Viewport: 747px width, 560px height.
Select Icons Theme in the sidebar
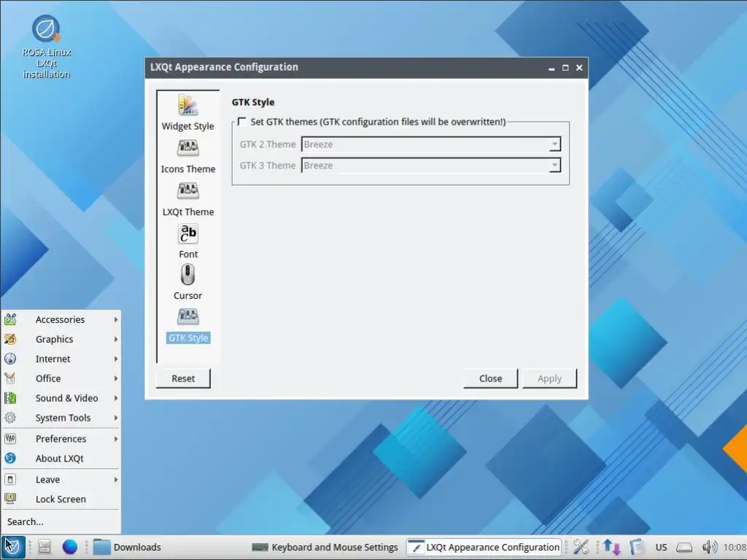(187, 156)
